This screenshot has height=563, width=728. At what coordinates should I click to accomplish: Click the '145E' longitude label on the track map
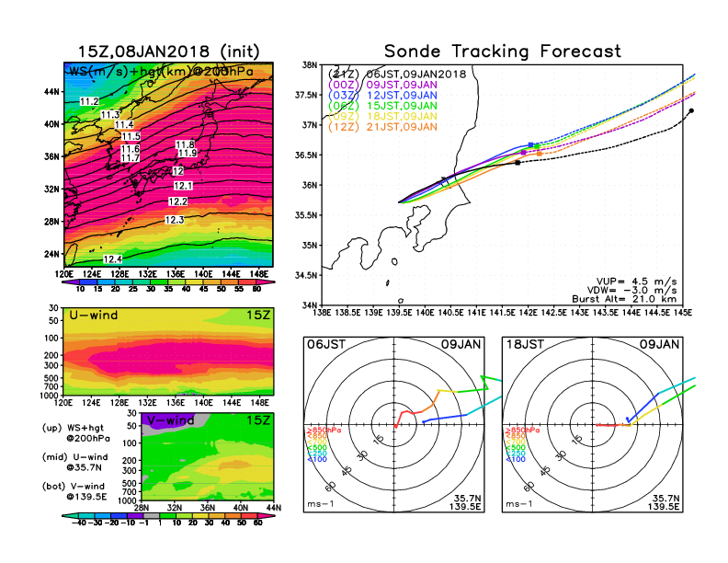(682, 313)
